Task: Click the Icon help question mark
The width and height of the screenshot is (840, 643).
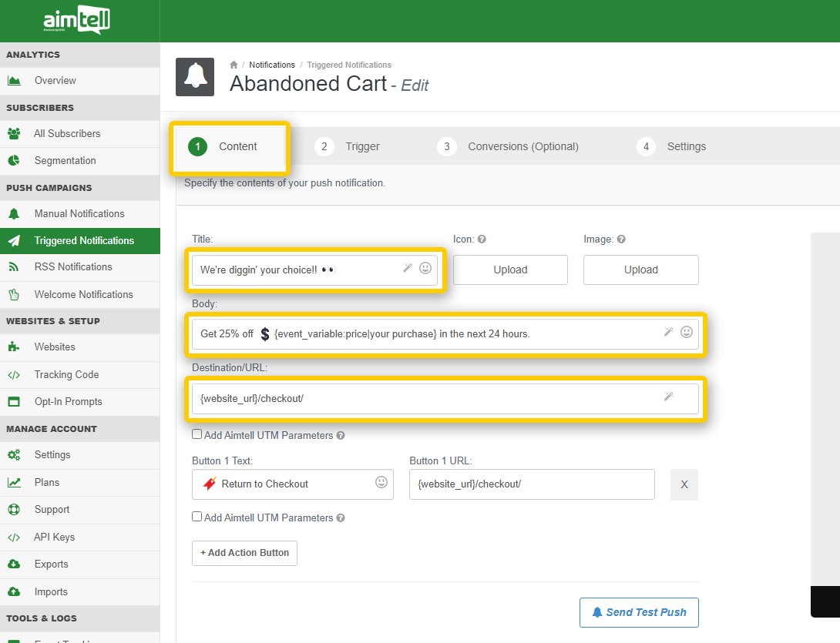Action: click(x=482, y=239)
